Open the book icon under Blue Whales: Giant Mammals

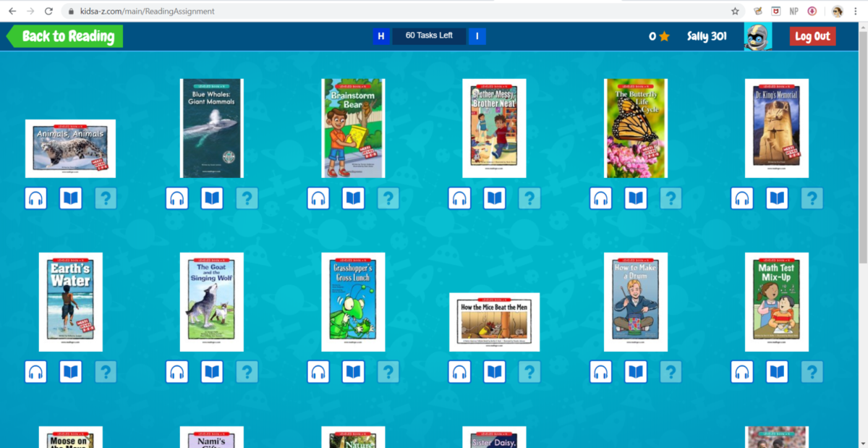pyautogui.click(x=212, y=198)
